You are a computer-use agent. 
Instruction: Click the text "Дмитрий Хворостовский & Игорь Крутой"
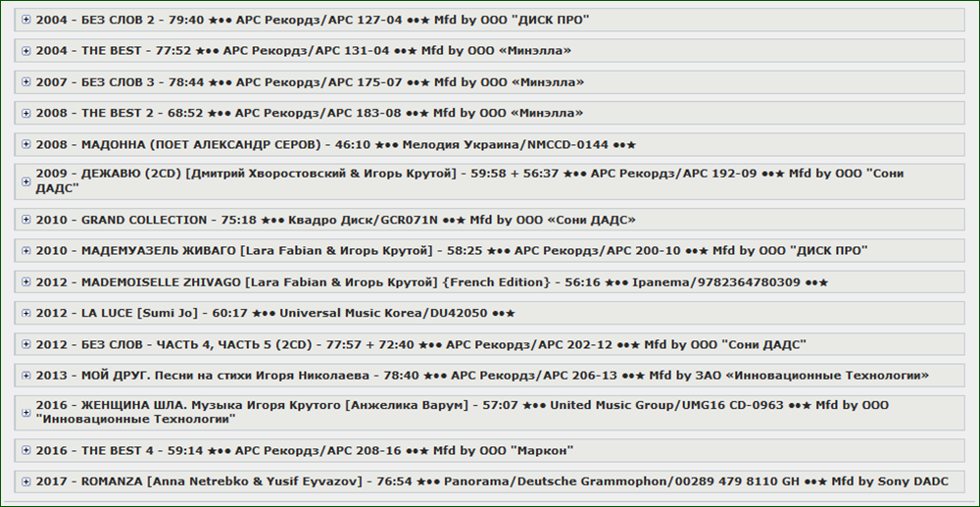[321, 174]
